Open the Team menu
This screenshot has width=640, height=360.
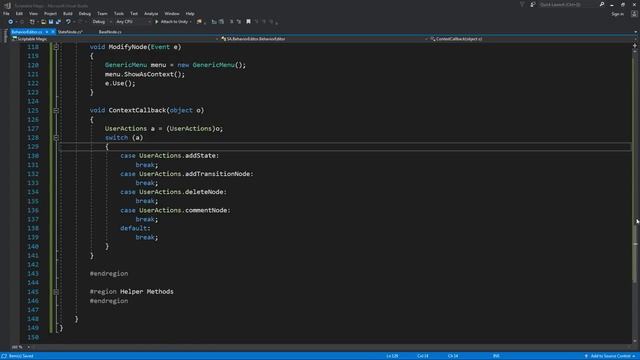pyautogui.click(x=102, y=13)
